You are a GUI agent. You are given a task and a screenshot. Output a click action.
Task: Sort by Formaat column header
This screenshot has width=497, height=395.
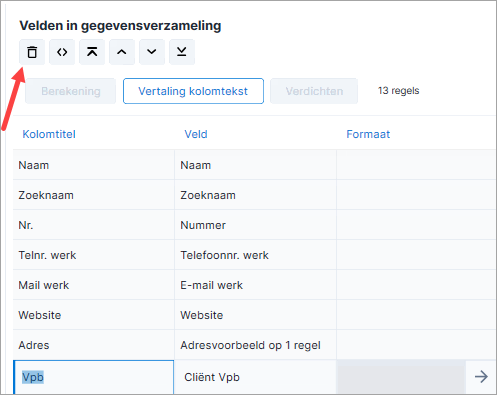pyautogui.click(x=368, y=134)
